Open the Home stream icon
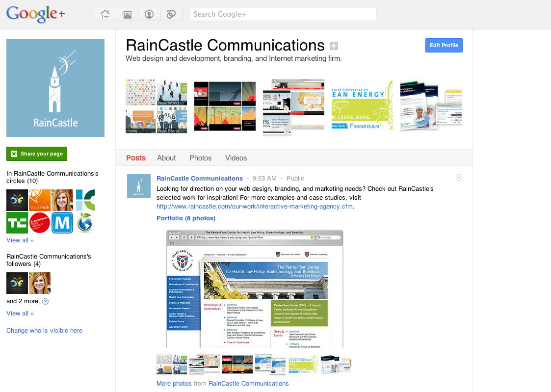 (x=105, y=14)
